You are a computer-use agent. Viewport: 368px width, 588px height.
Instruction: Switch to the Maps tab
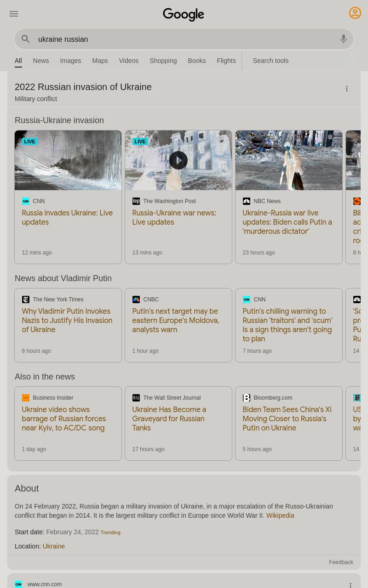[100, 61]
